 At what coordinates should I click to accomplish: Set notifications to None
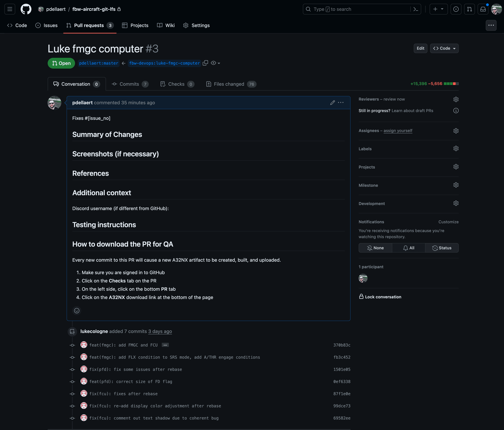click(375, 248)
